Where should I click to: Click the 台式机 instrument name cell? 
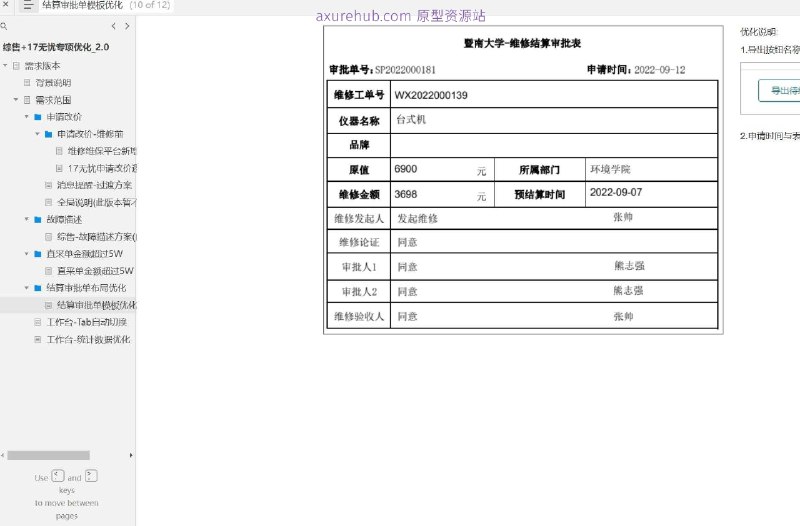[554, 120]
